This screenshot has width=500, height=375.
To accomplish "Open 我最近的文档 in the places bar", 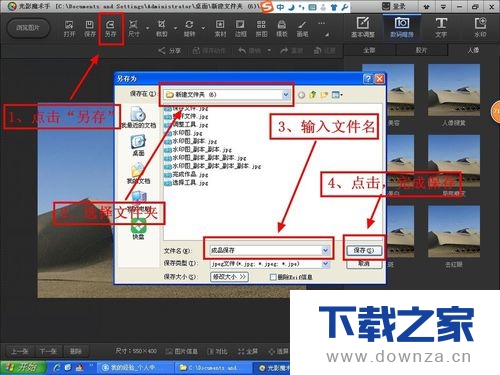I will click(138, 117).
